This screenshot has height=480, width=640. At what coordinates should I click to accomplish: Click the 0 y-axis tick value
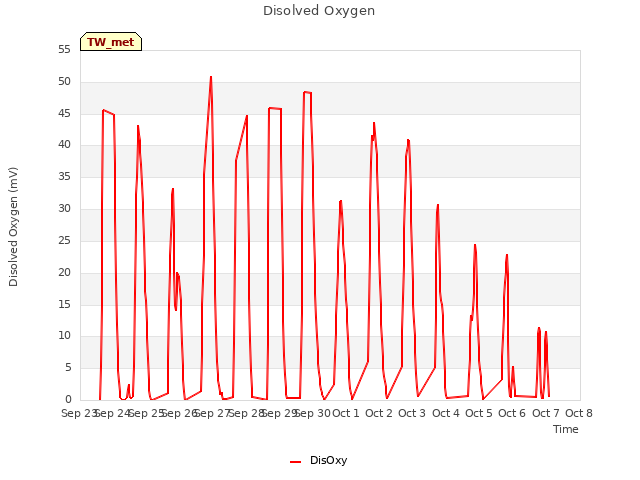click(x=68, y=399)
